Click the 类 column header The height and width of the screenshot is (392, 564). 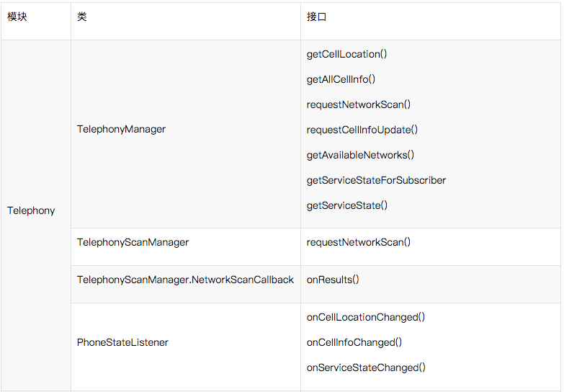coord(82,17)
